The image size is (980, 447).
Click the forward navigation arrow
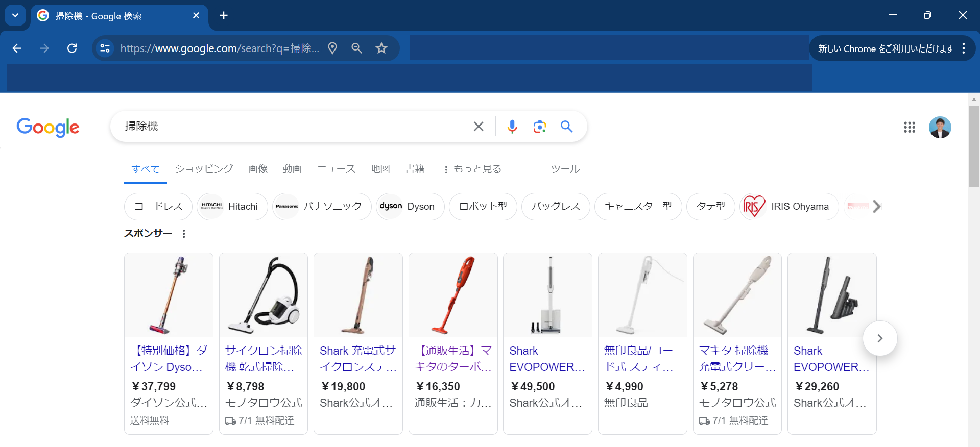coord(44,48)
